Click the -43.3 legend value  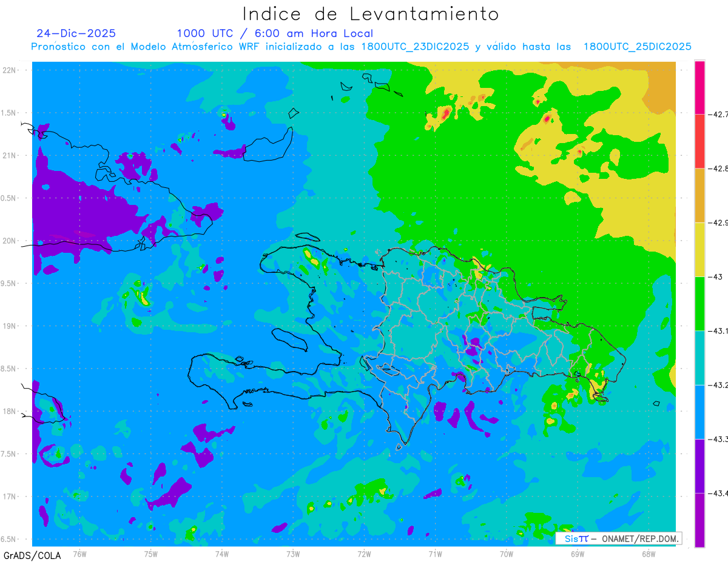coord(718,439)
